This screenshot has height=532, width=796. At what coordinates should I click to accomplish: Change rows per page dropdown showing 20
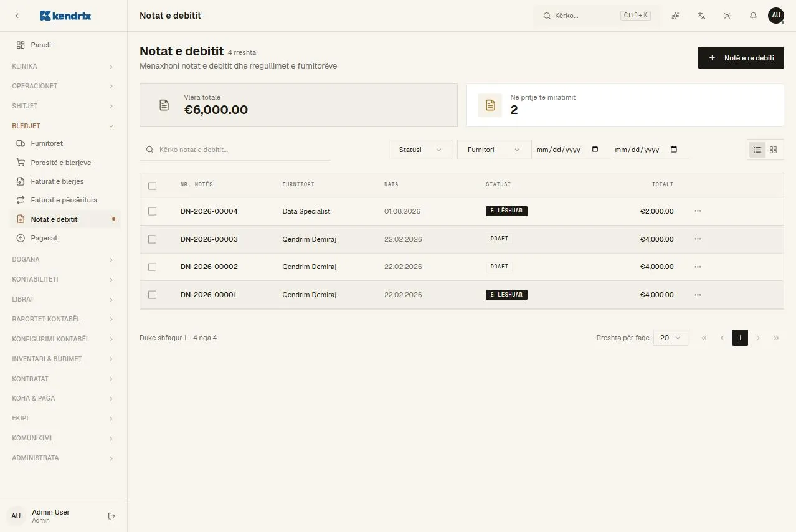(x=671, y=338)
